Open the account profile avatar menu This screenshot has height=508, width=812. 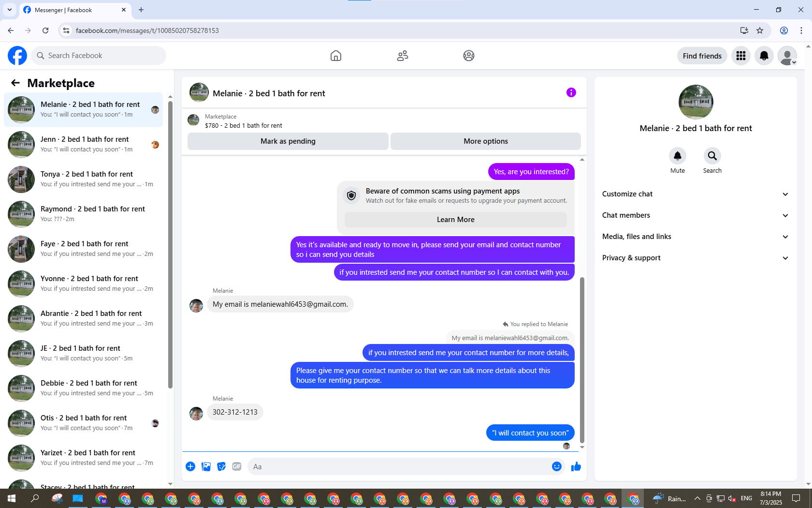(787, 56)
